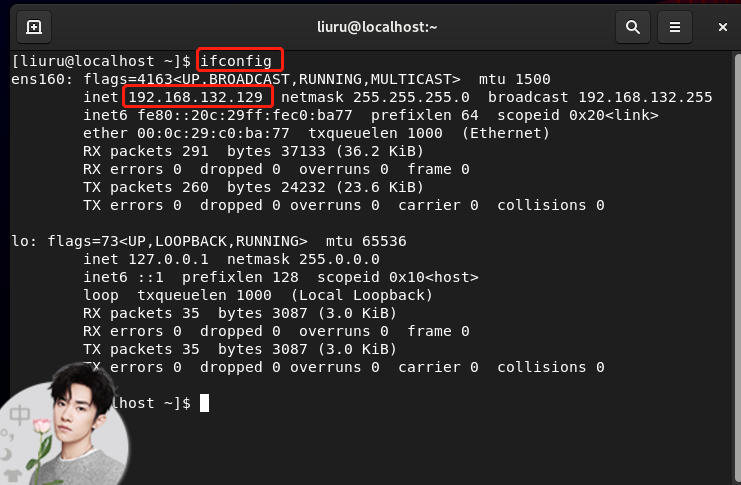Click RX packets 35 text
The width and height of the screenshot is (741, 485).
(141, 313)
